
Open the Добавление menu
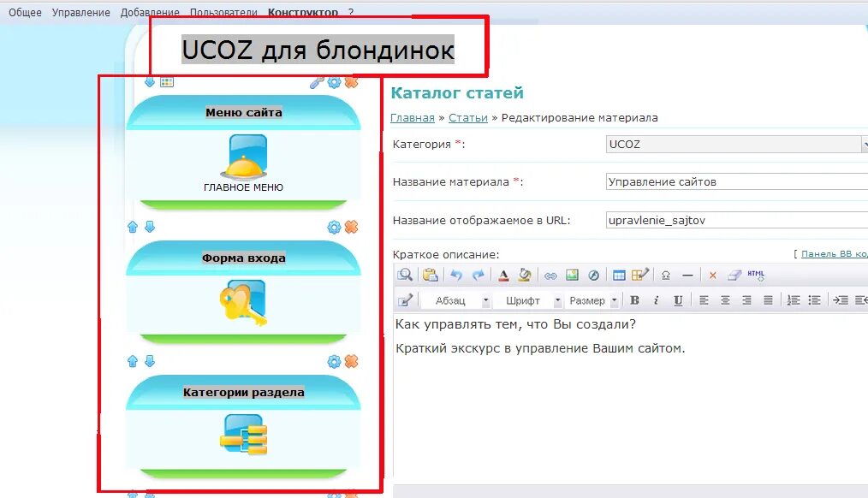[x=150, y=12]
